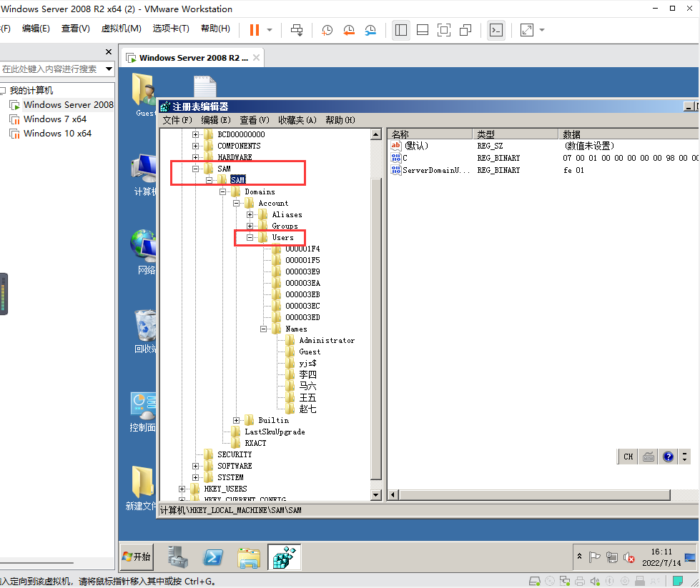Collapse the Account registry key
Viewport: 700px width, 588px height.
click(236, 203)
